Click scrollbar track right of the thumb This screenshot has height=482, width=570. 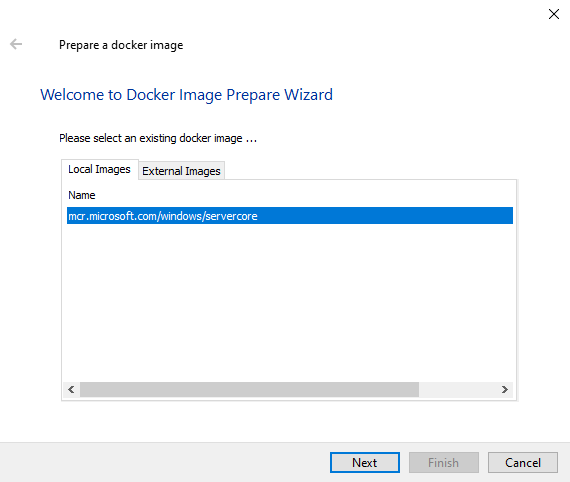tap(457, 390)
